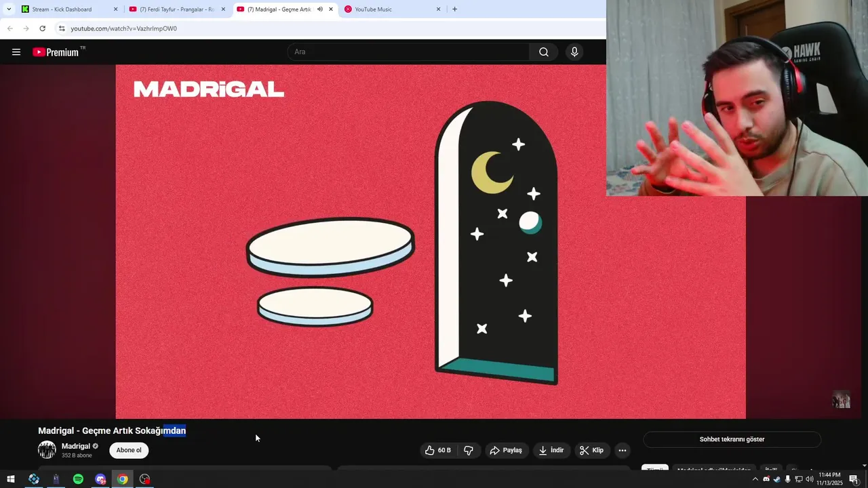868x488 pixels.
Task: Open Discord from the taskbar
Action: point(100,479)
